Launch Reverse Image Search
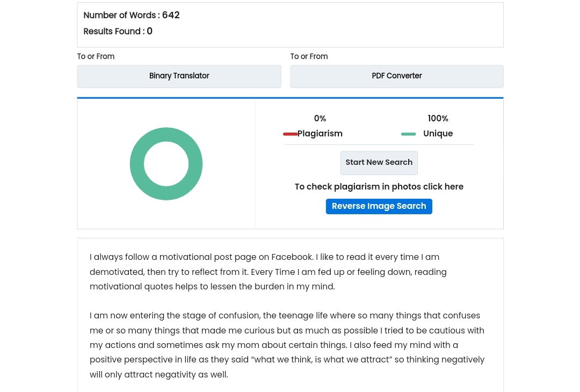The width and height of the screenshot is (580, 392). click(379, 206)
